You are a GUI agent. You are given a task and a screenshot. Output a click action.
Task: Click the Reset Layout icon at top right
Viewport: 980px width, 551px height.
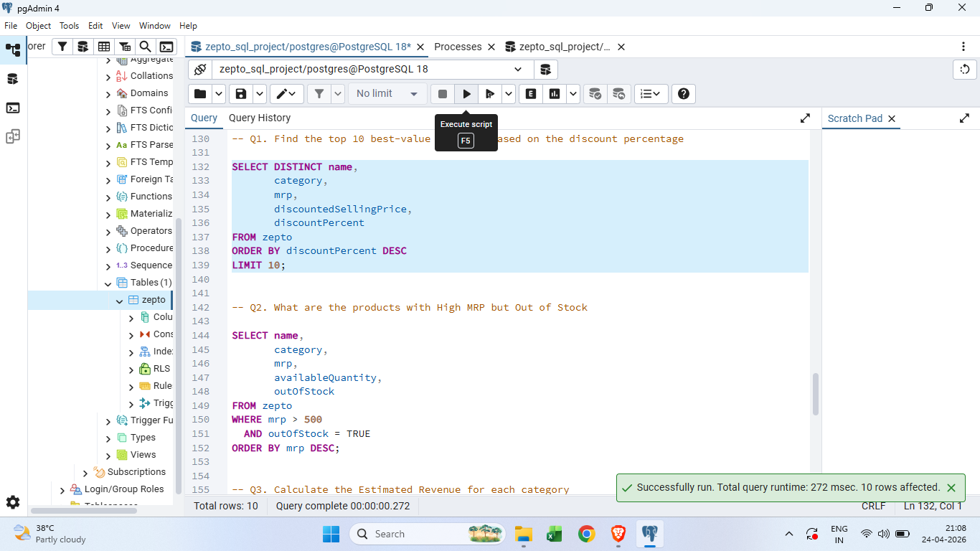[x=965, y=70]
